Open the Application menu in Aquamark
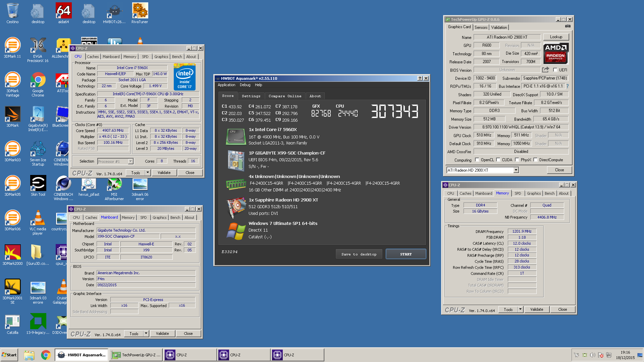644x362 pixels. (226, 85)
